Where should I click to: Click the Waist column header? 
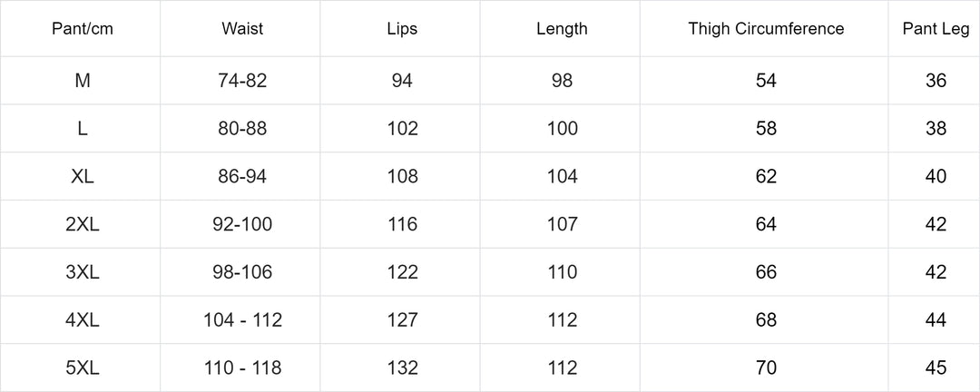242,29
